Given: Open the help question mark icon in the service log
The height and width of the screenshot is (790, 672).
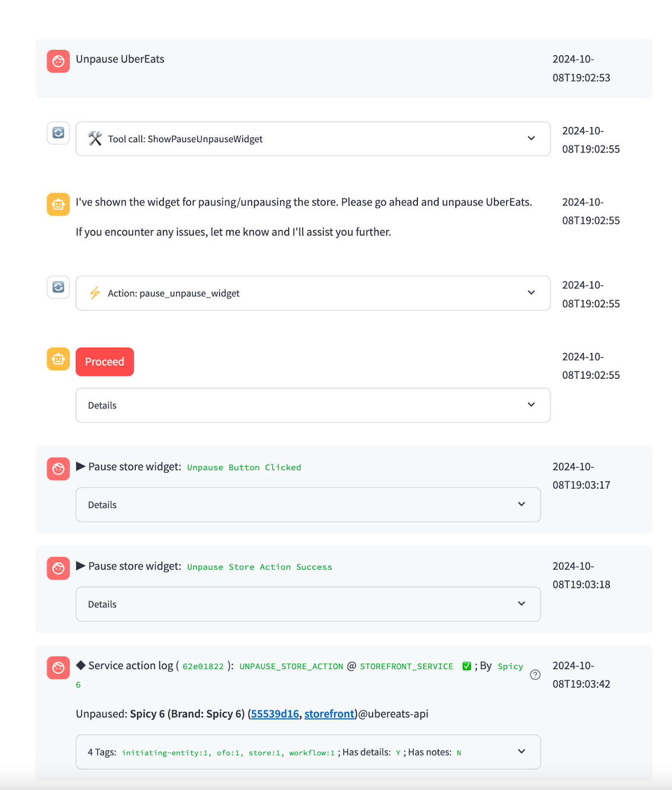Looking at the screenshot, I should point(535,674).
